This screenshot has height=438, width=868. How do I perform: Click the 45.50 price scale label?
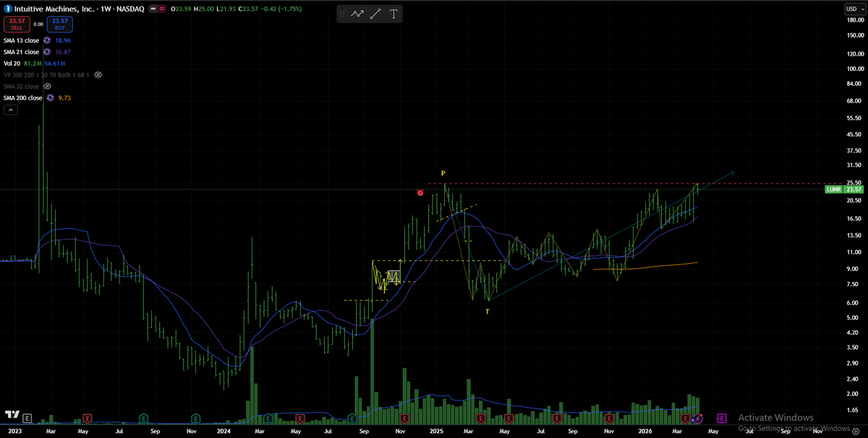click(855, 134)
